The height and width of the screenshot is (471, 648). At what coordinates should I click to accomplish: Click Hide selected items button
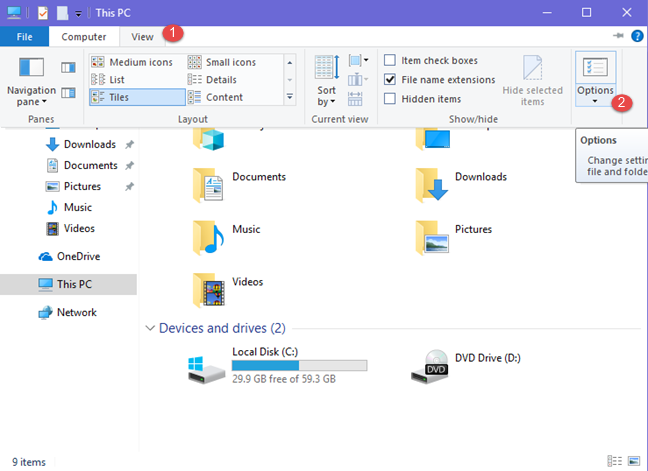[532, 81]
